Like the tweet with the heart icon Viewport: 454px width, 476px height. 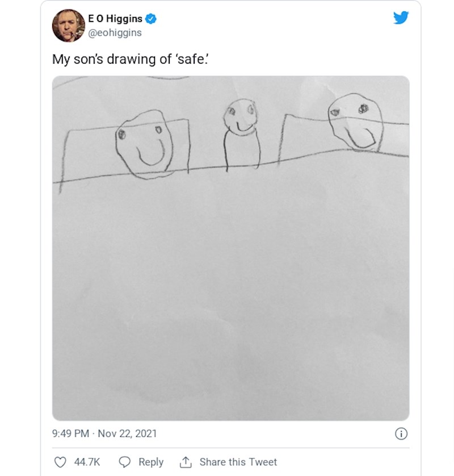click(x=60, y=462)
